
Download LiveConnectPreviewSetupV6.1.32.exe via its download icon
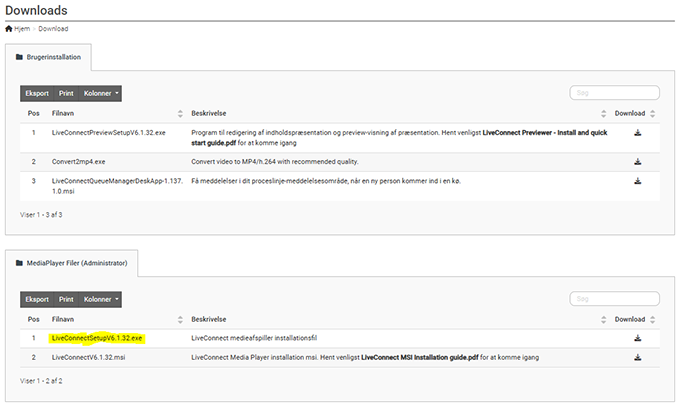point(638,132)
